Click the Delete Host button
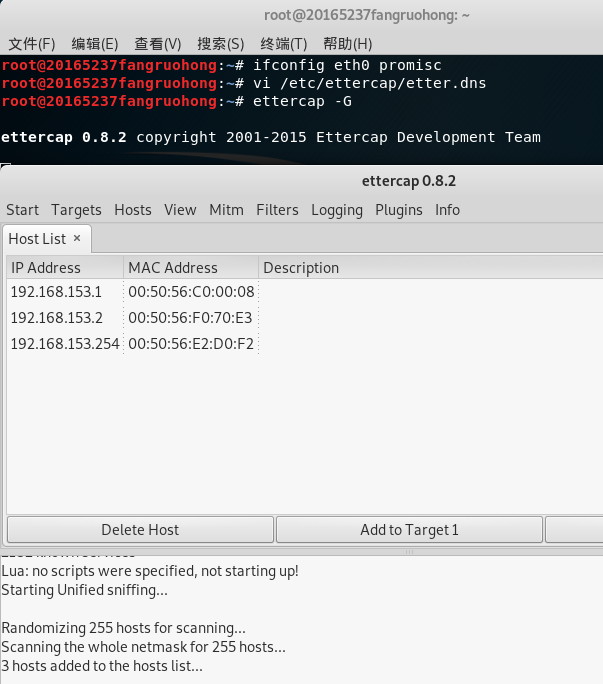This screenshot has height=684, width=603. pos(140,530)
